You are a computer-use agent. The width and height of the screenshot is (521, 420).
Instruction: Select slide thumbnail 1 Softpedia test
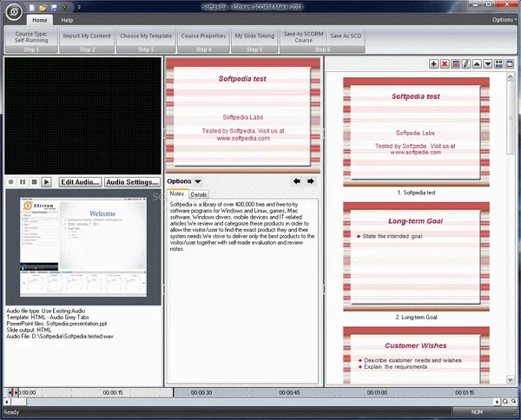coord(416,132)
